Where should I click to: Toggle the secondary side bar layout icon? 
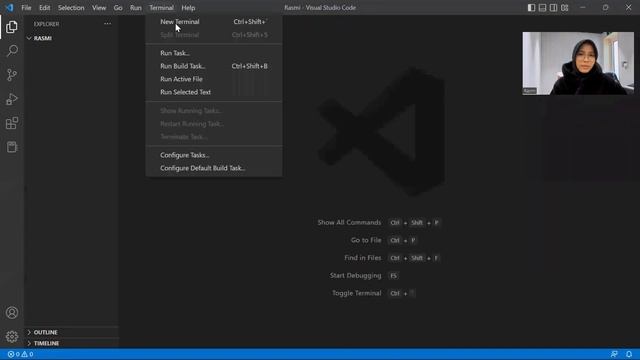(553, 7)
